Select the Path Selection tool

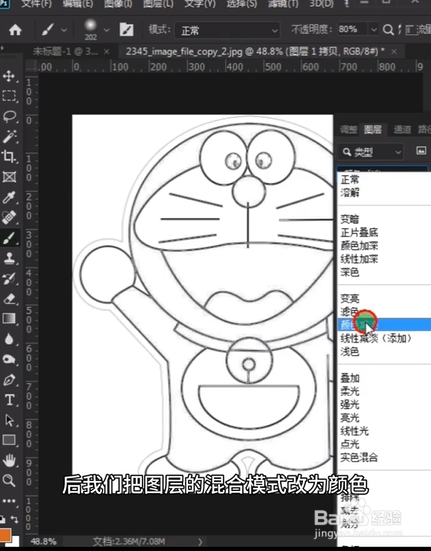[x=9, y=420]
